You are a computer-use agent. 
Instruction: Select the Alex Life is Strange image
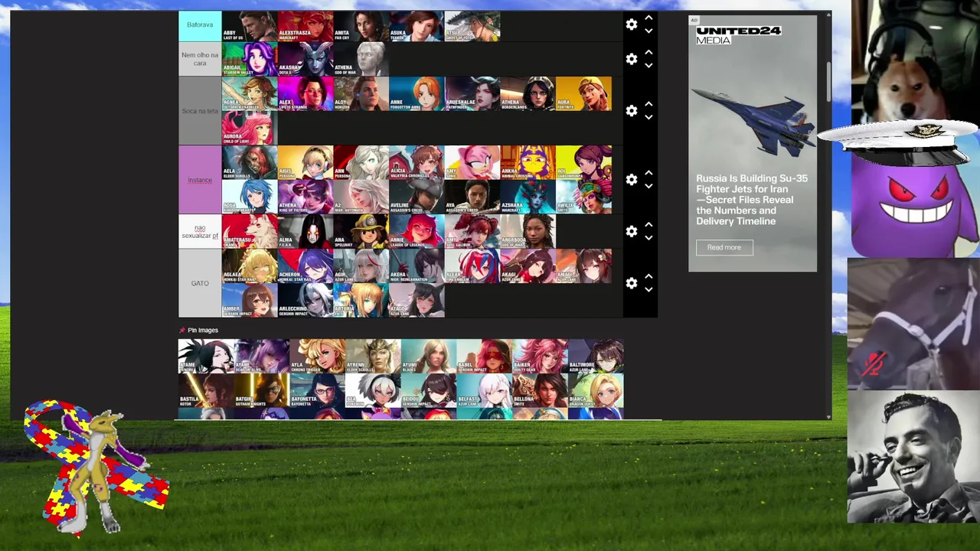click(x=305, y=93)
